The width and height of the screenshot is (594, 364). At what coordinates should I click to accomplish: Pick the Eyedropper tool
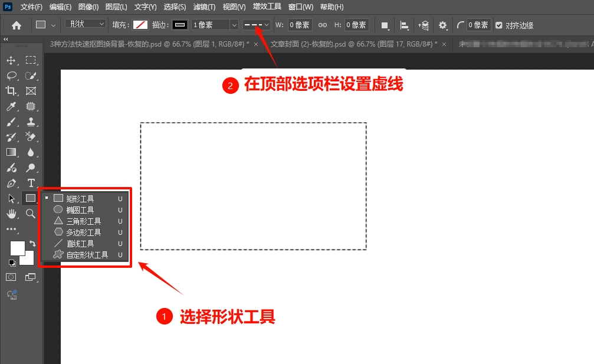click(11, 107)
